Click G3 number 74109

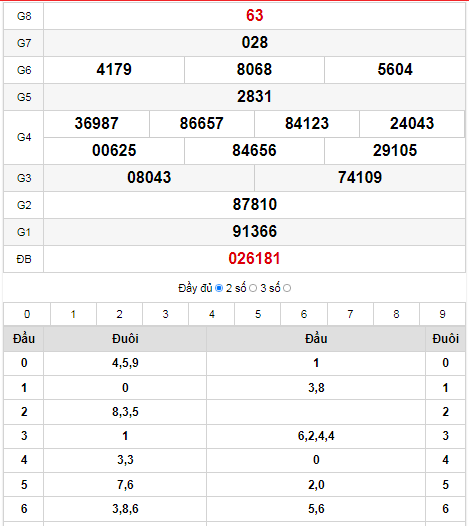pyautogui.click(x=360, y=177)
